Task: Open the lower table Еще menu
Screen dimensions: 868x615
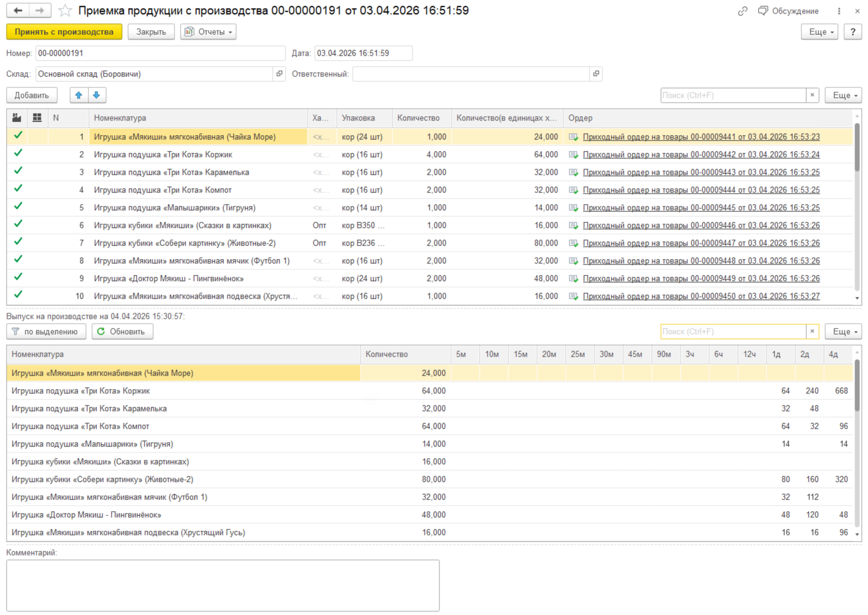Action: pos(843,332)
